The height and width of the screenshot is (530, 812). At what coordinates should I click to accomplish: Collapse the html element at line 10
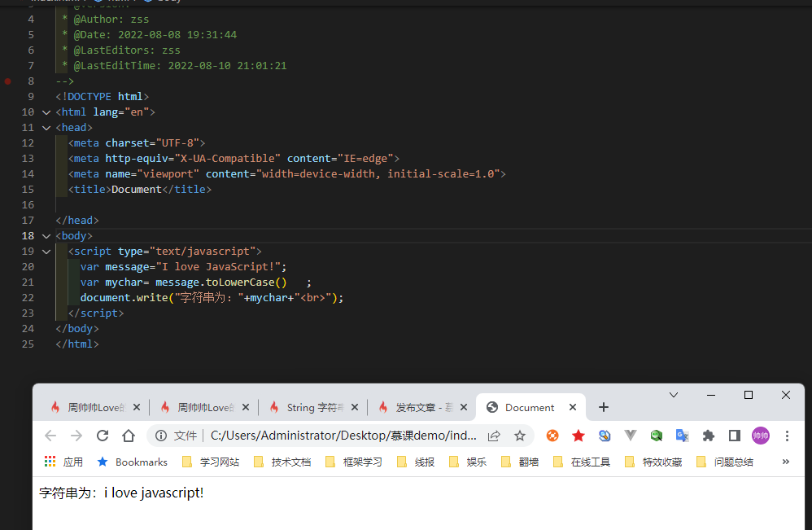click(x=46, y=112)
